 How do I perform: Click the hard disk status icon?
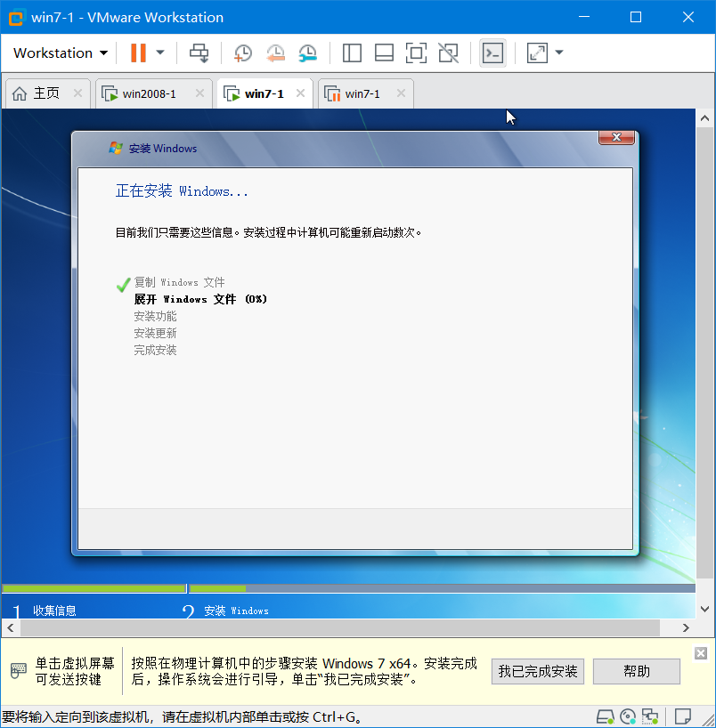coord(605,716)
